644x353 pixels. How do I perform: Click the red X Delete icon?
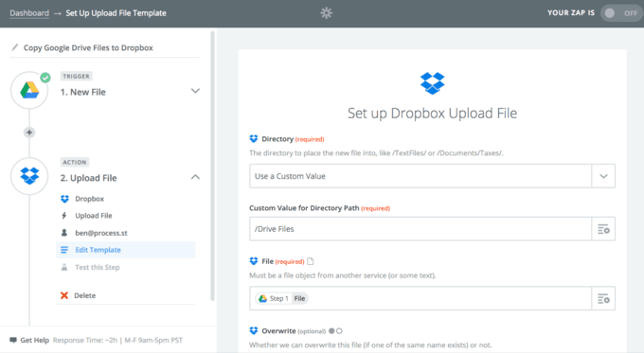64,295
